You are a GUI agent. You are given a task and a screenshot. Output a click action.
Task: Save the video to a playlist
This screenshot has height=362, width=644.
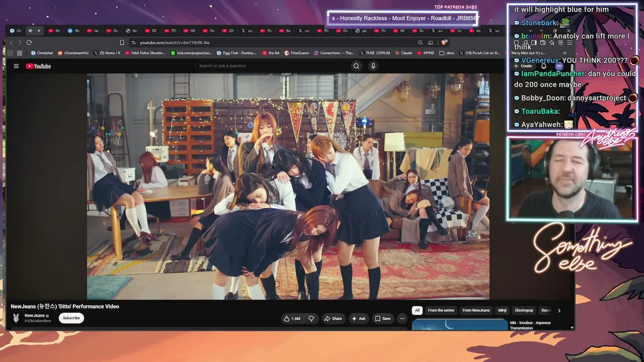point(383,318)
